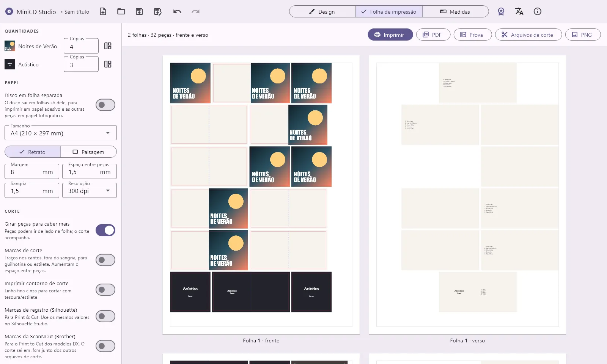Export the sheet as PDF
The image size is (607, 364).
click(433, 35)
